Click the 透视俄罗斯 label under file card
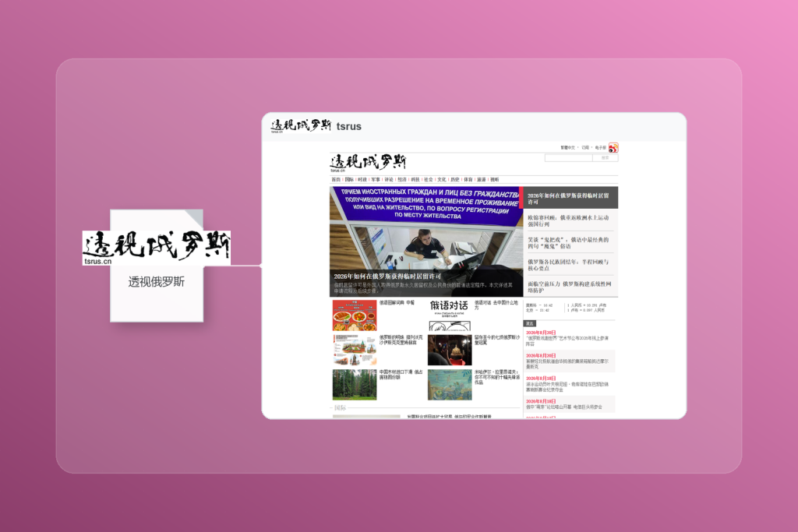This screenshot has width=798, height=532. (156, 282)
